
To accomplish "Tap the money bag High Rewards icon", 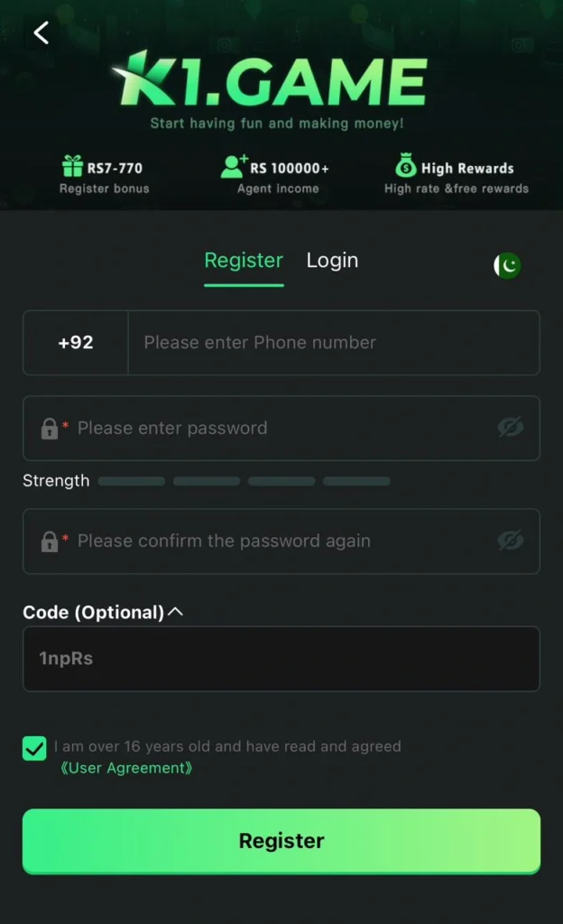I will coord(405,166).
